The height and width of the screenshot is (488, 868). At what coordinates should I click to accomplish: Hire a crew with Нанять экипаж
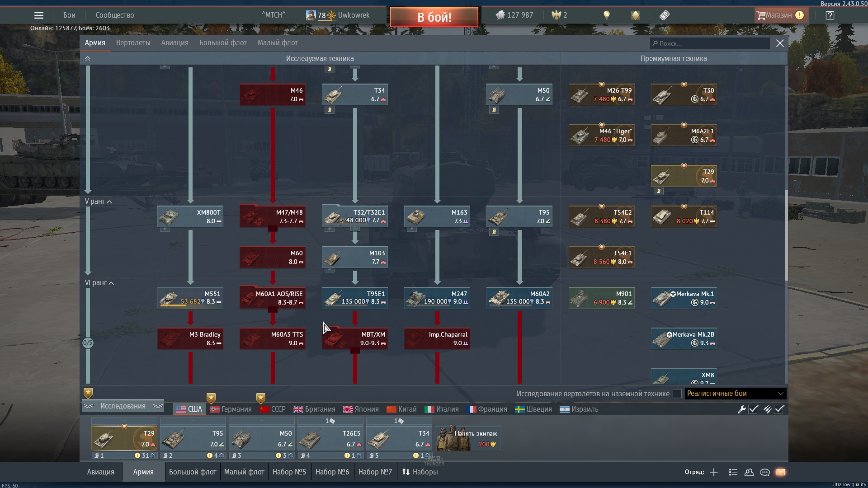[x=468, y=438]
